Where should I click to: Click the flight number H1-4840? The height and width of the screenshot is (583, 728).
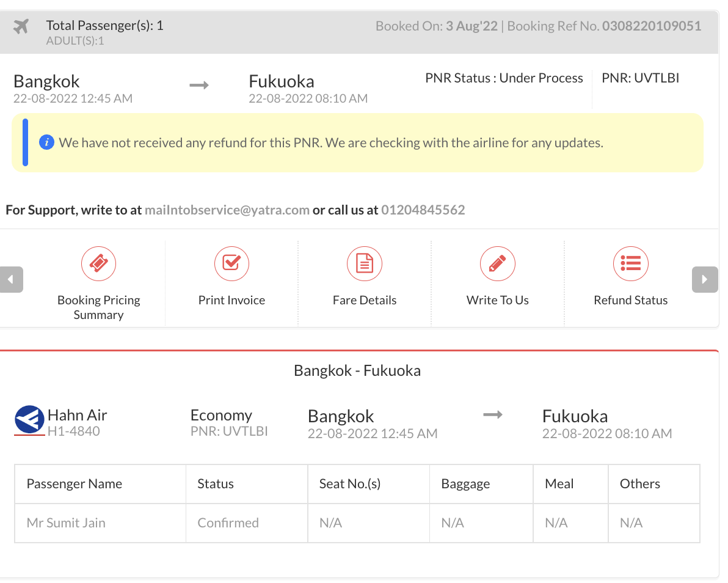[x=73, y=431]
